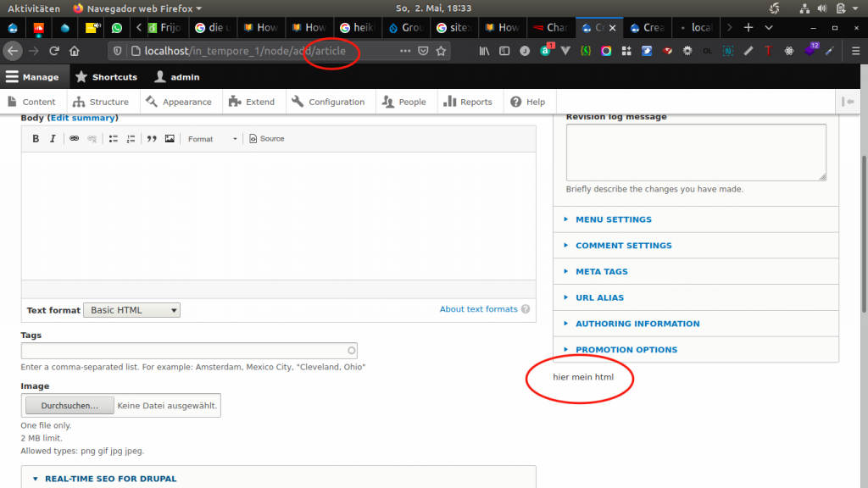This screenshot has height=488, width=868.
Task: Open the paragraph Format dropdown
Action: (x=212, y=139)
